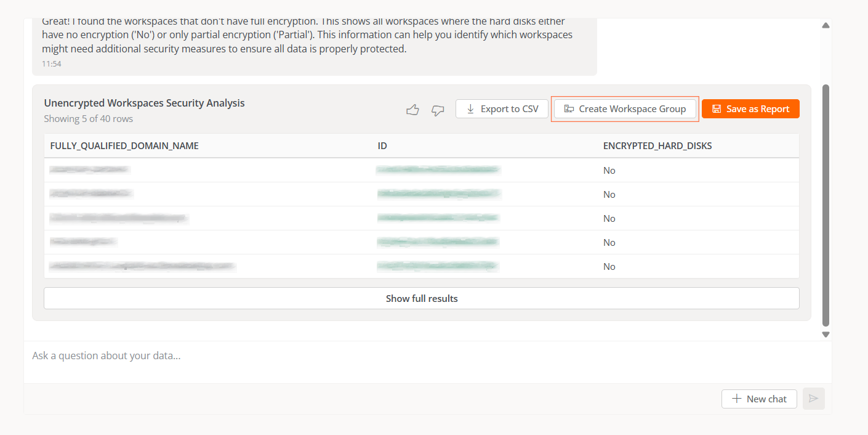868x435 pixels.
Task: Expand the table with Show full results
Action: coord(421,298)
